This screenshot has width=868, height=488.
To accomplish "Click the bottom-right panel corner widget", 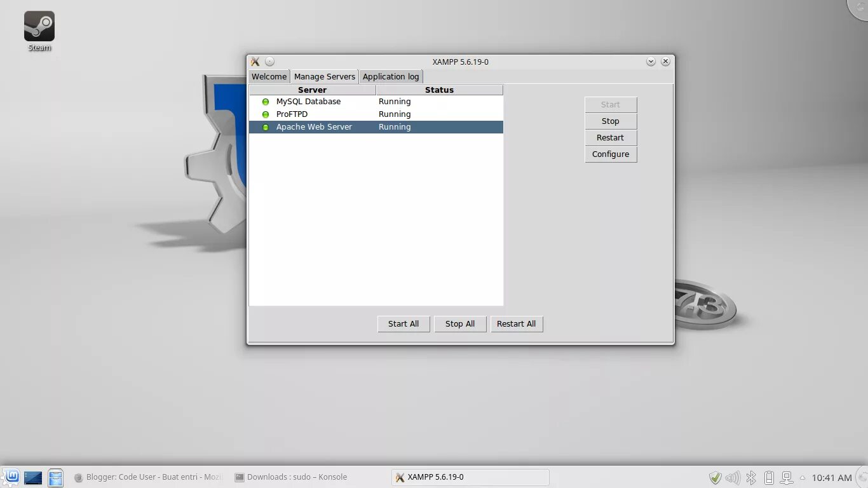I will [862, 477].
